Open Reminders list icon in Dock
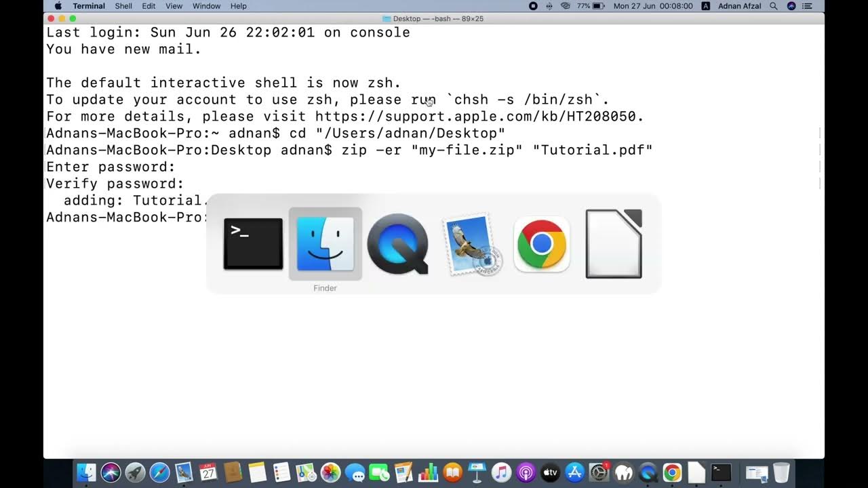 [281, 472]
